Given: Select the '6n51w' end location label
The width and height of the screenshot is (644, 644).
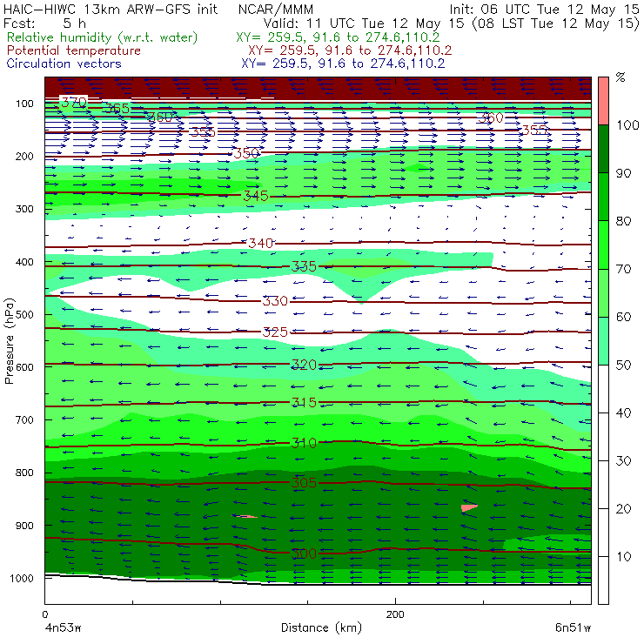Looking at the screenshot, I should click(573, 628).
